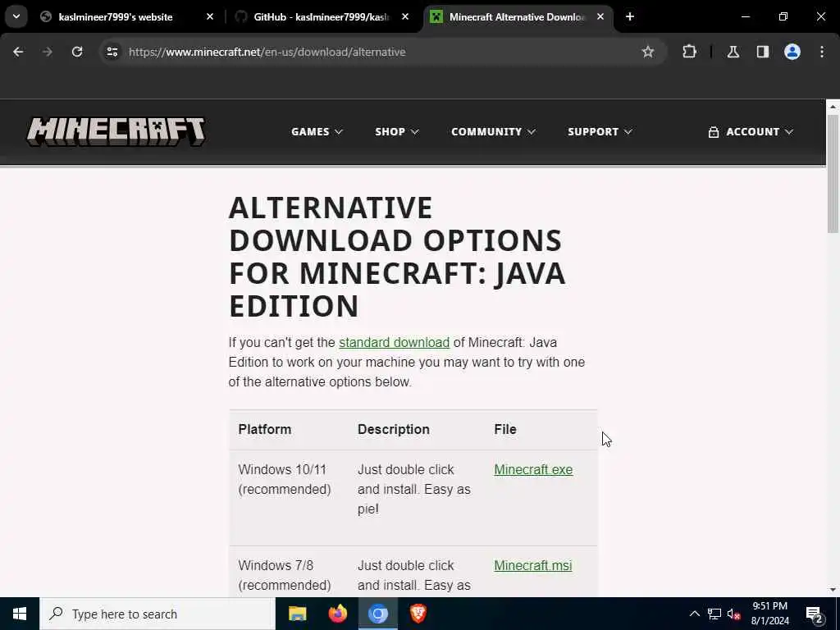Follow the standard download link

[394, 342]
